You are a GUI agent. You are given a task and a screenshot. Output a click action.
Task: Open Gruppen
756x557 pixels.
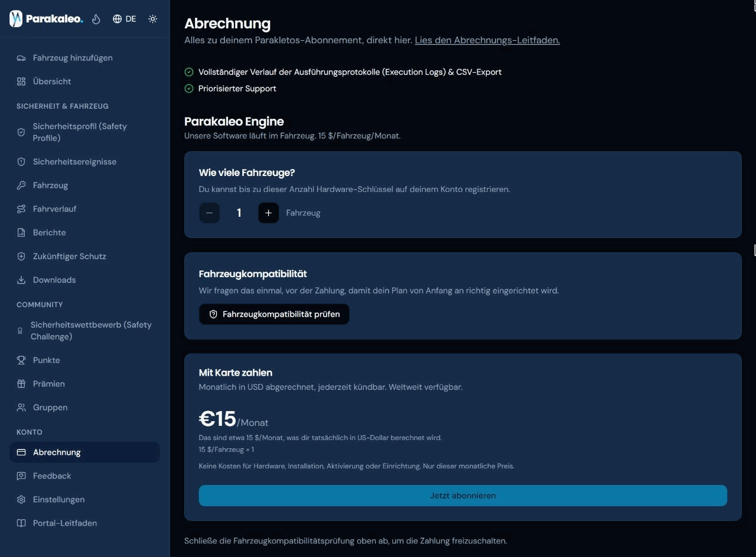click(x=84, y=408)
